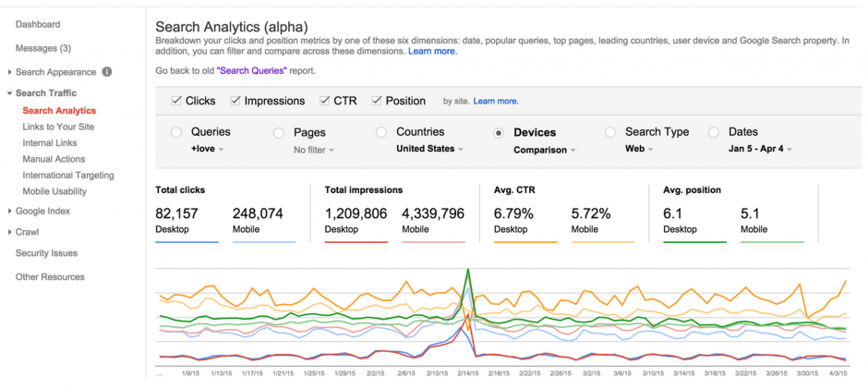Go to Mobile Usability in sidebar
Screen dimensions: 868x389
[x=54, y=191]
